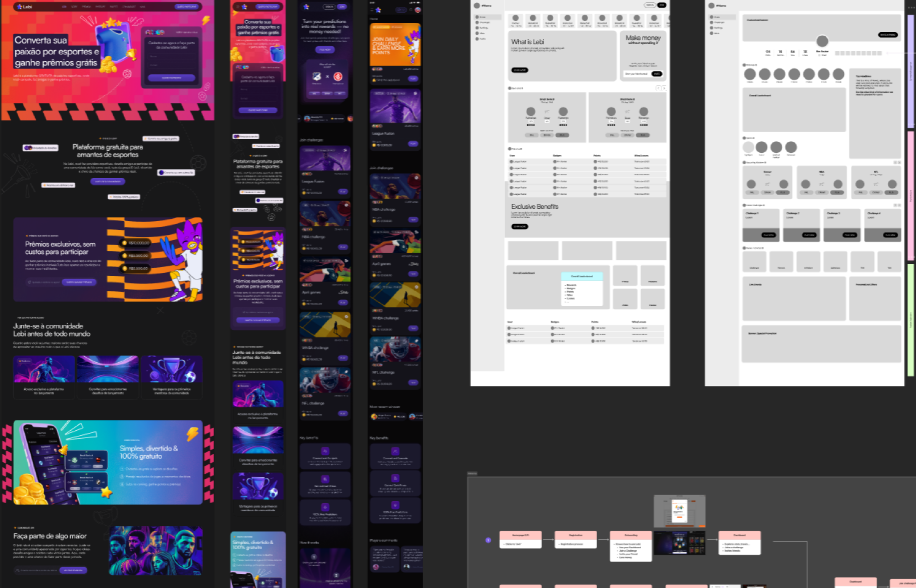Click black button on second wireframe top banner
The height and width of the screenshot is (588, 916).
click(x=888, y=35)
